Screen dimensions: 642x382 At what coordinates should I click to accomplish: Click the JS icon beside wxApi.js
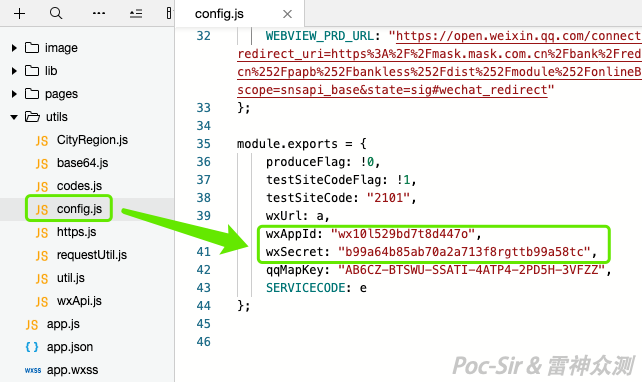(x=42, y=301)
